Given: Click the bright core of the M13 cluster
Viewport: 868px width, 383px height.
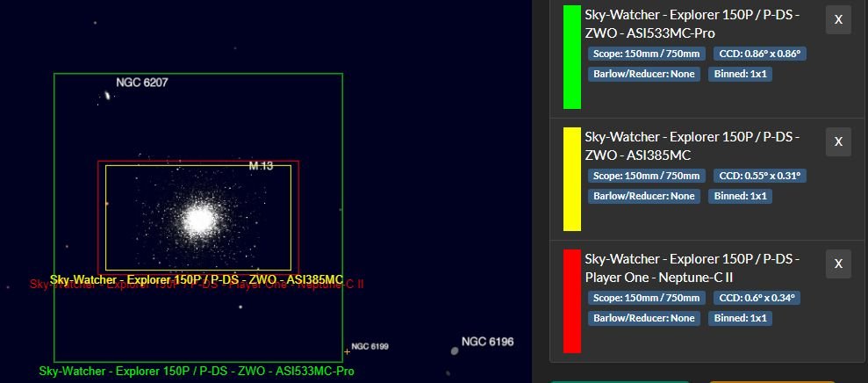Looking at the screenshot, I should 200,218.
